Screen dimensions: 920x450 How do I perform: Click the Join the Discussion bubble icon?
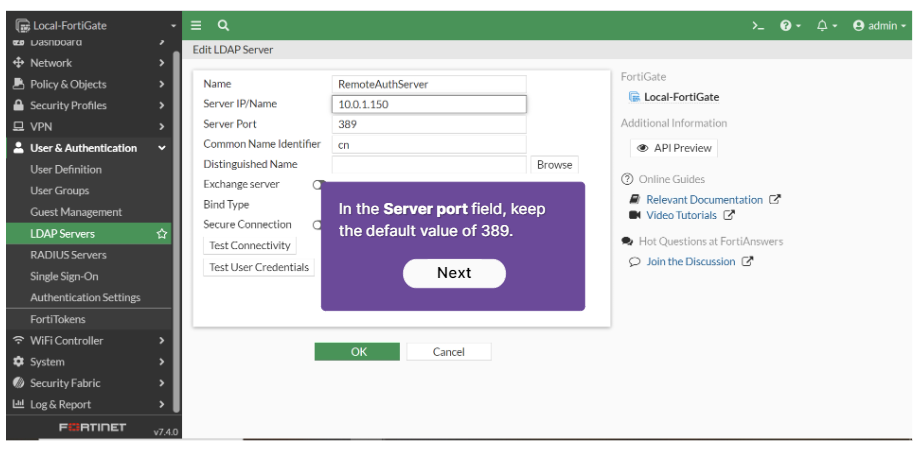[634, 262]
